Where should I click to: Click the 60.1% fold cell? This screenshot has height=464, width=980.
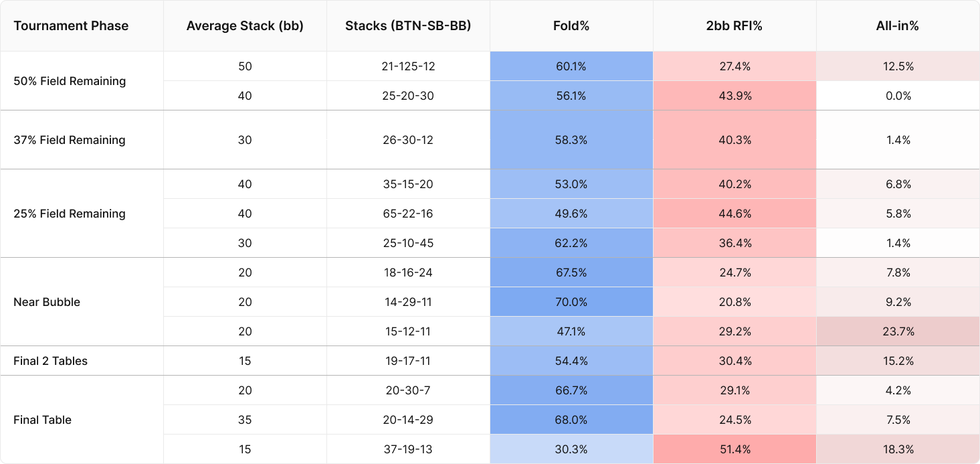[571, 66]
